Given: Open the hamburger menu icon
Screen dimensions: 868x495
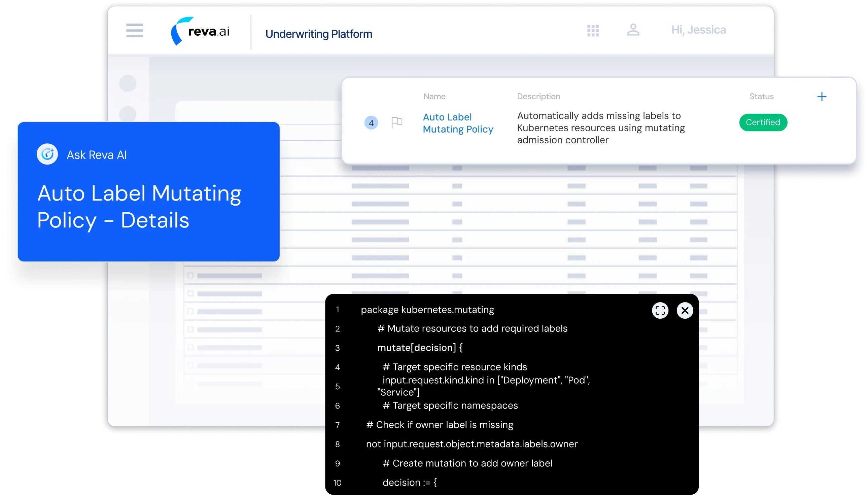Looking at the screenshot, I should click(134, 31).
